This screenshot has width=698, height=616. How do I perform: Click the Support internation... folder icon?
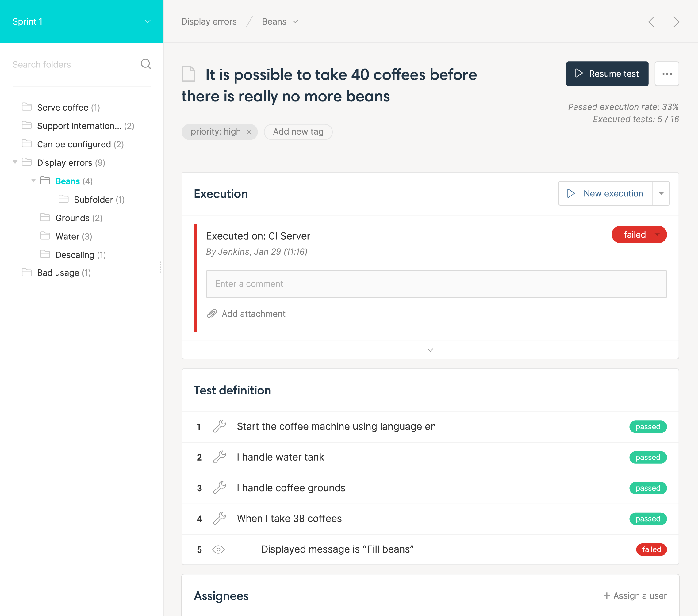pyautogui.click(x=27, y=125)
